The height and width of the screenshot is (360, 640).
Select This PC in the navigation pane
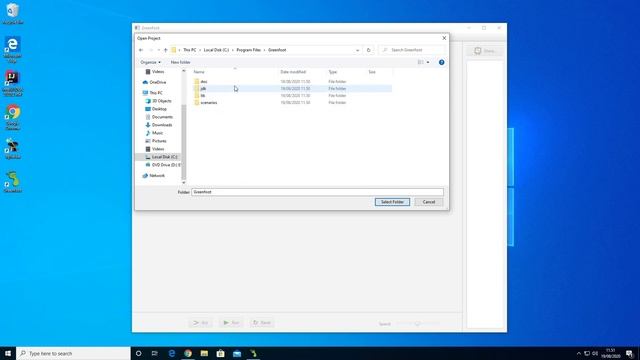coord(153,93)
